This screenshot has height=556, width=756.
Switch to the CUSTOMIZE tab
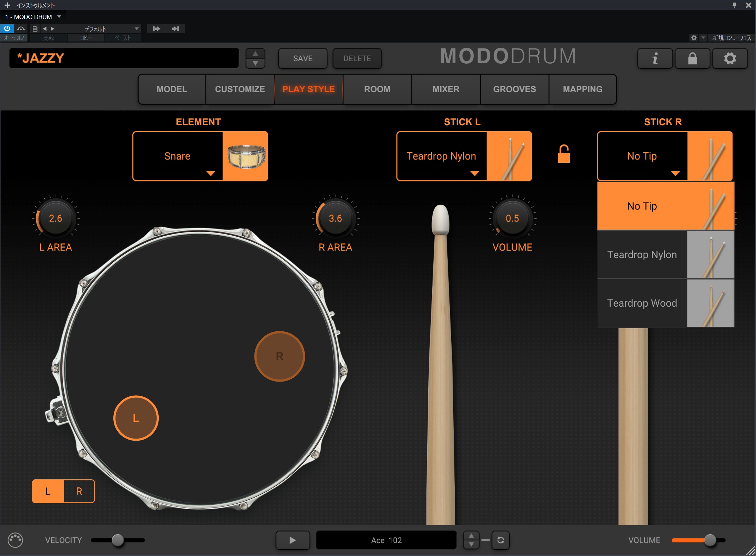pyautogui.click(x=240, y=89)
